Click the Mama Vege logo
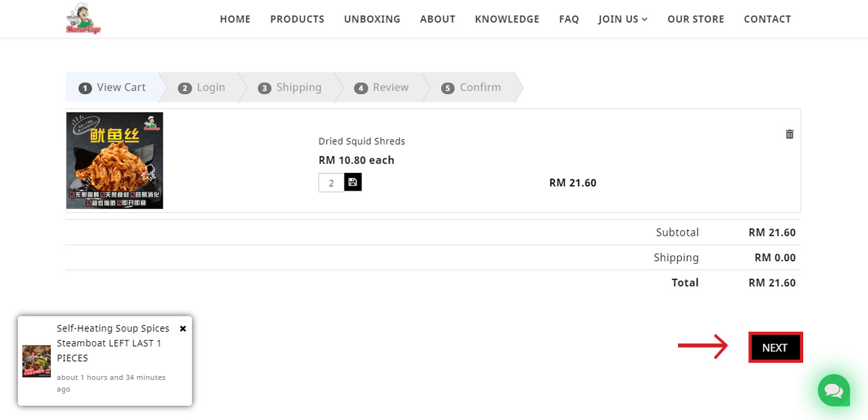This screenshot has width=868, height=420. 83,19
